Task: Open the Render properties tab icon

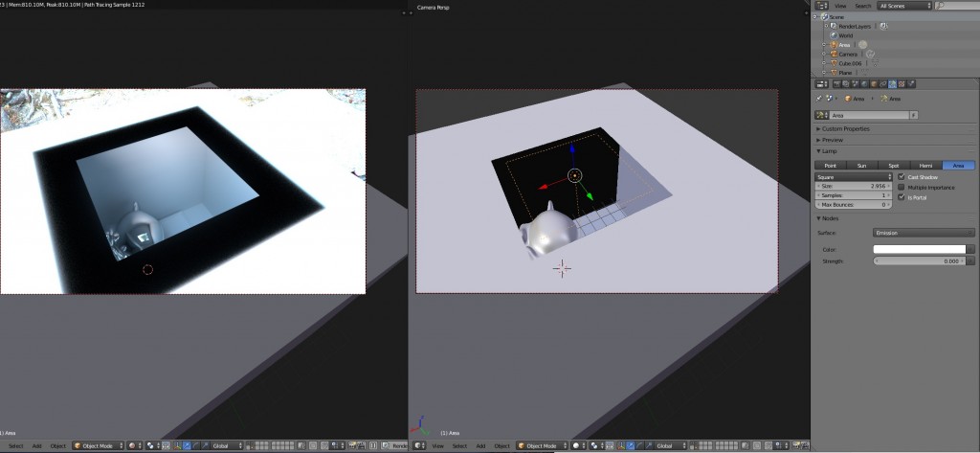Action: (x=837, y=84)
